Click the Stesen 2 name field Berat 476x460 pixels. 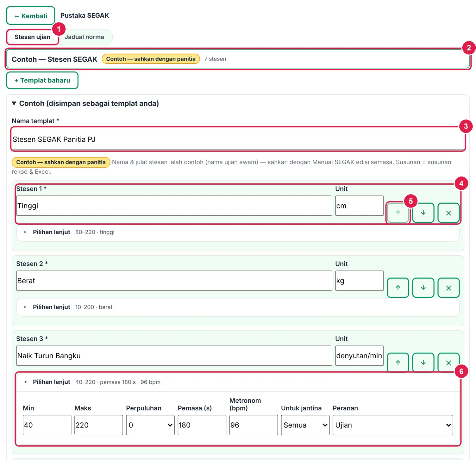click(174, 281)
